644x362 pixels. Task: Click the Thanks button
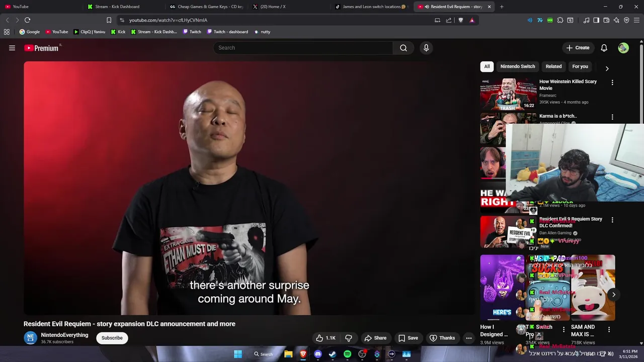click(x=442, y=338)
